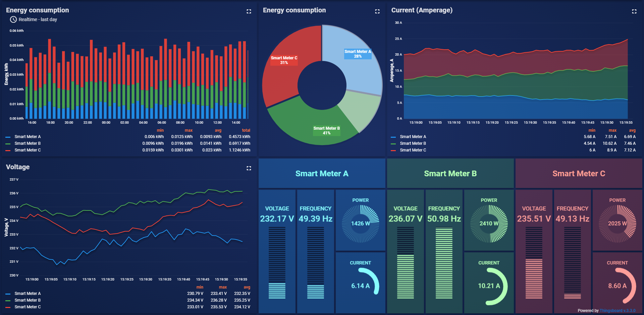Click the Realtime clock icon
Viewport: 644px width, 315px height.
click(x=12, y=19)
